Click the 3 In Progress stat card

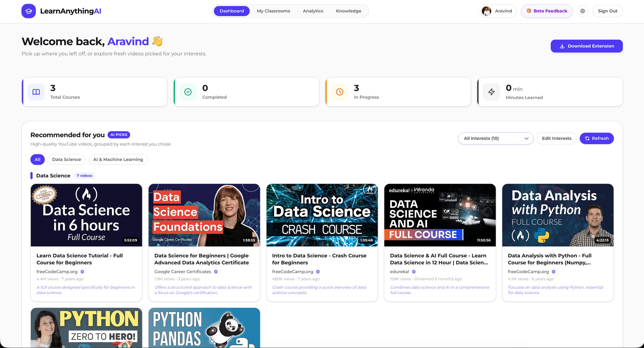[398, 92]
